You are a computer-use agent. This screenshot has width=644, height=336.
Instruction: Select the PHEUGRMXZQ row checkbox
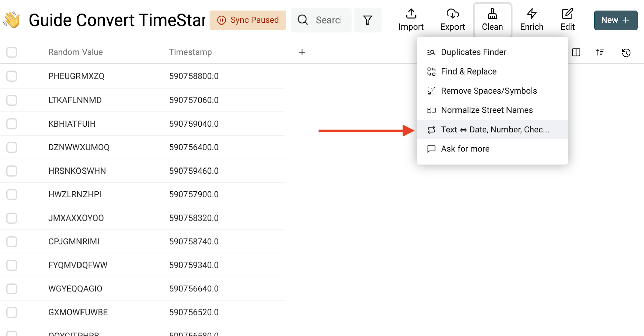(12, 76)
